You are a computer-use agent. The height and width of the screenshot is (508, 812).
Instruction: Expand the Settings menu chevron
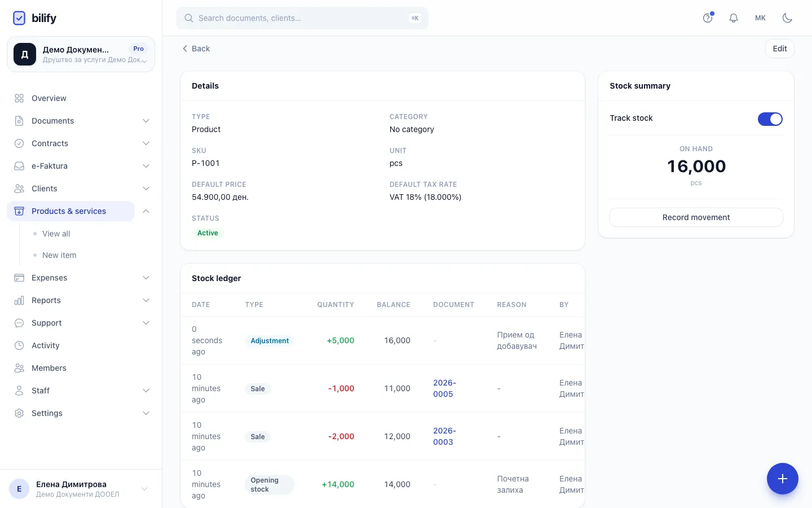[146, 413]
